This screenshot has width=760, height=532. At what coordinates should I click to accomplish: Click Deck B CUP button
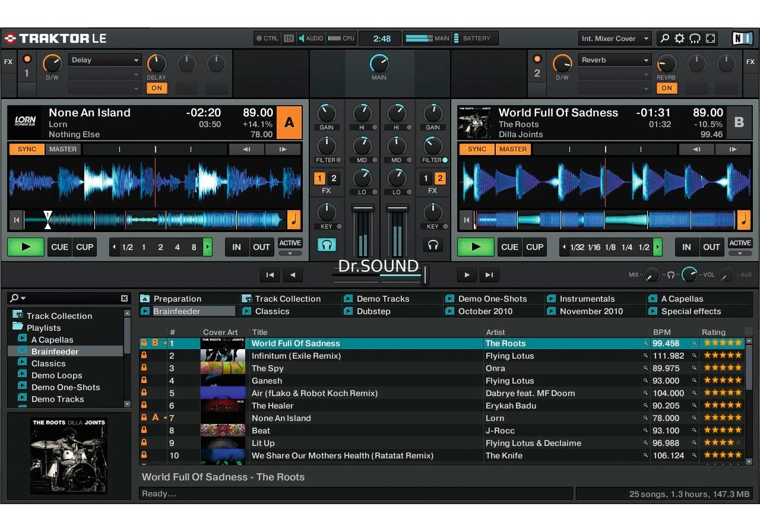tap(535, 247)
